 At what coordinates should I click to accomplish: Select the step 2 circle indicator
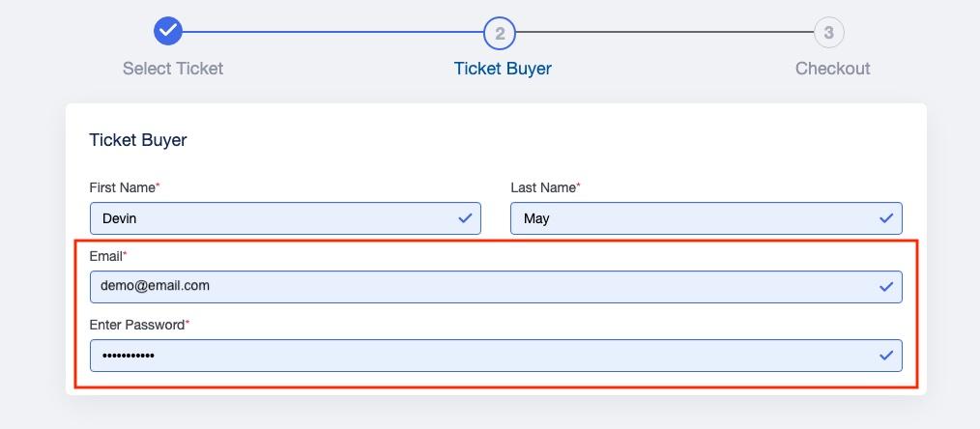tap(500, 33)
